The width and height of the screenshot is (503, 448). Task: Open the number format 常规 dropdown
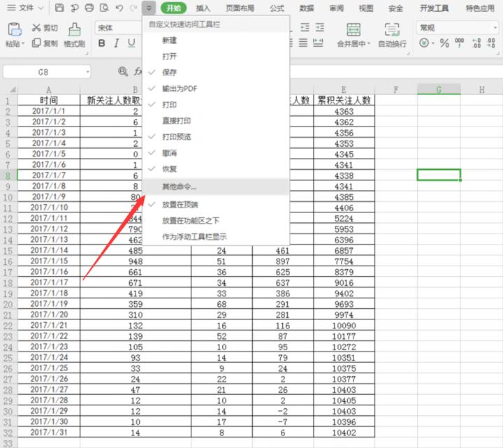click(495, 28)
